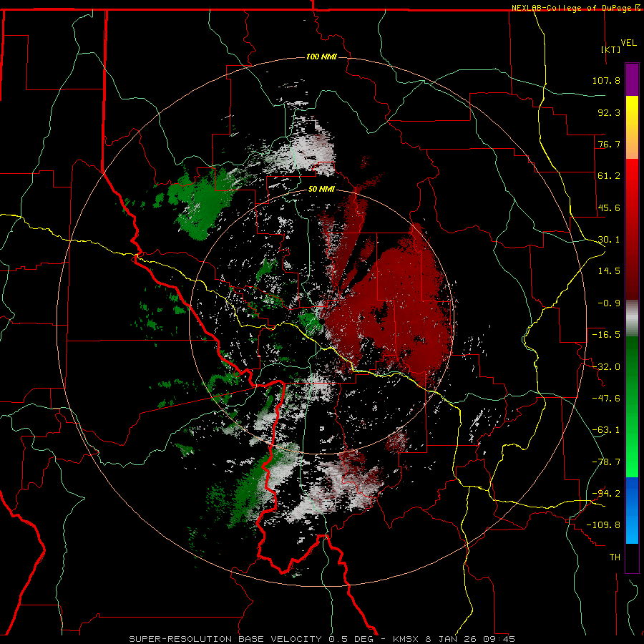Click the -32.0 velocity scale value

tap(606, 367)
